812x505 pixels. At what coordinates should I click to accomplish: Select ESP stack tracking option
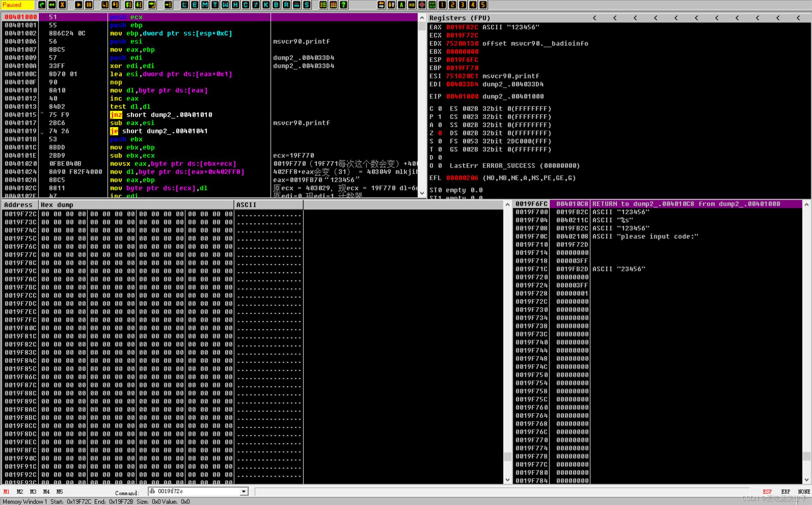(767, 491)
